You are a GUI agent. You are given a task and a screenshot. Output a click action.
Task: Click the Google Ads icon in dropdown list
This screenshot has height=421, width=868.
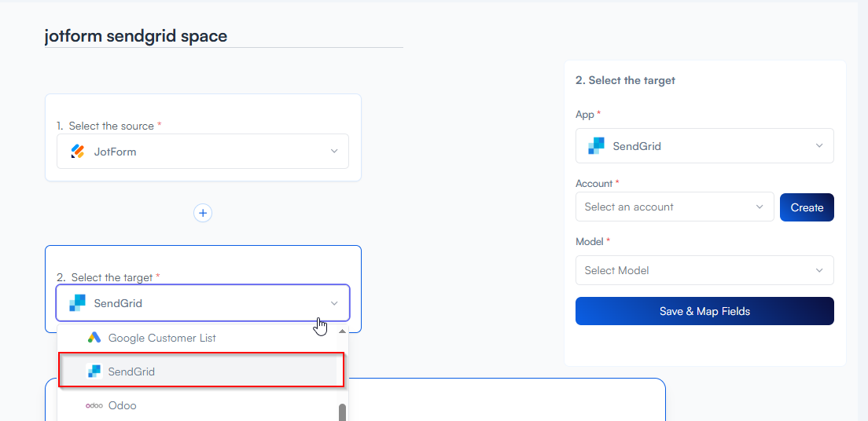[x=94, y=338]
